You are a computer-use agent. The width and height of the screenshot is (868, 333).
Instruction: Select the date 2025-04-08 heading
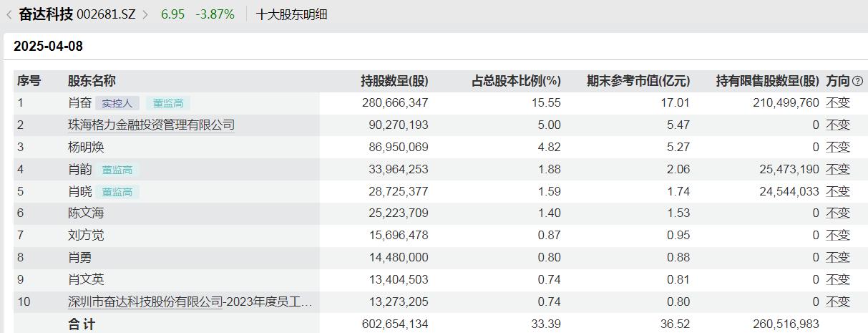point(48,47)
